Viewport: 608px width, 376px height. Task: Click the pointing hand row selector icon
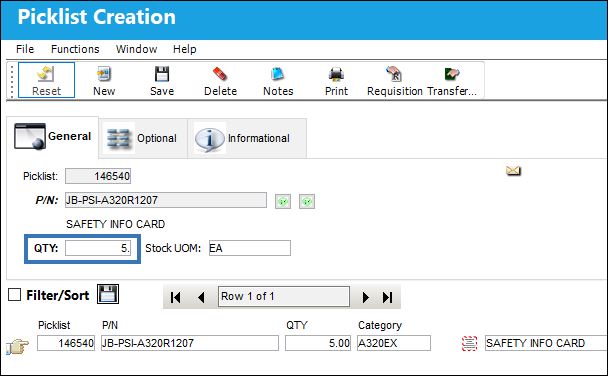click(x=17, y=346)
